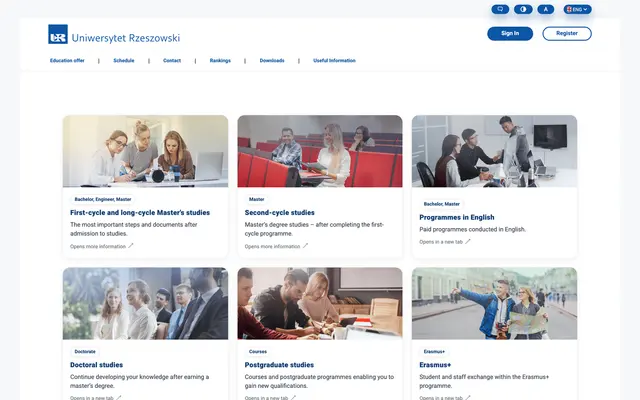Click 'Opens in a new tab' on Programmes in English
Viewport: 640px width, 400px height.
coord(441,242)
